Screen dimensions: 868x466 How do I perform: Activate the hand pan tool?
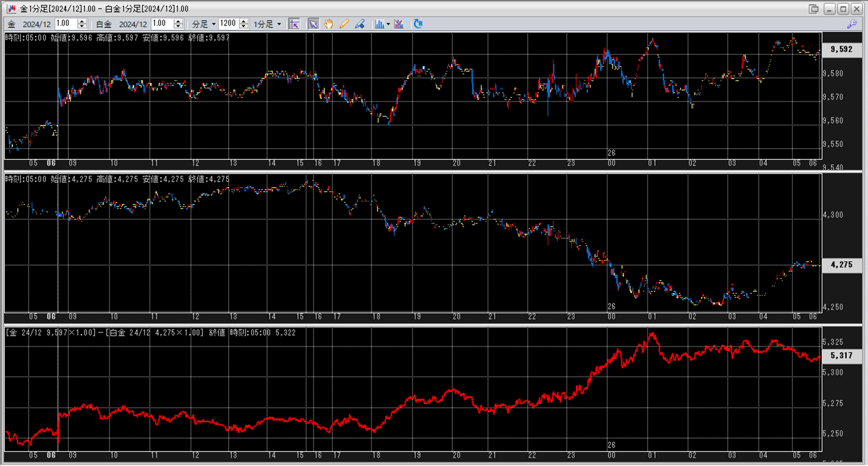click(x=329, y=24)
